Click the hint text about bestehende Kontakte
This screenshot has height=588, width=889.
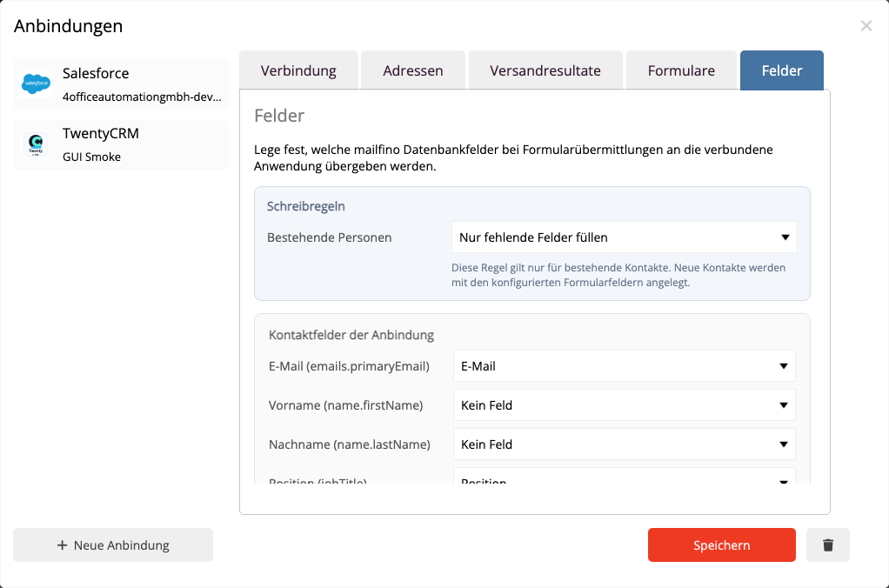tap(618, 275)
